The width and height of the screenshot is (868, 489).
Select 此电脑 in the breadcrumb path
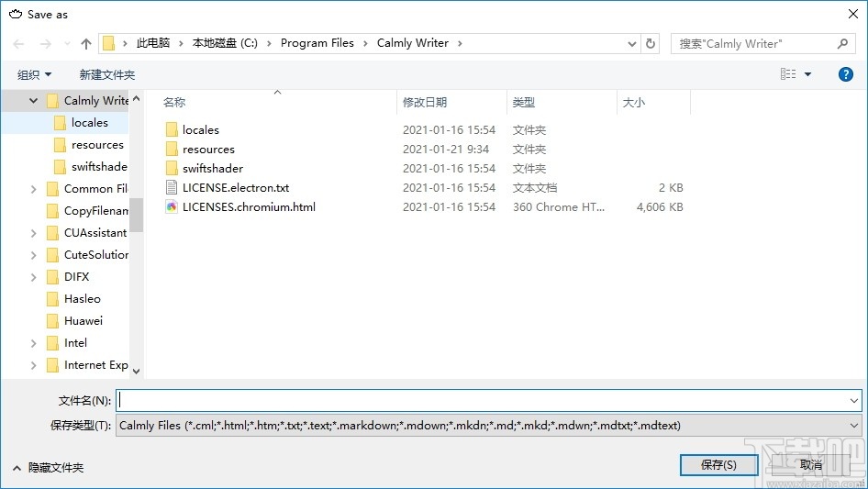pos(153,43)
